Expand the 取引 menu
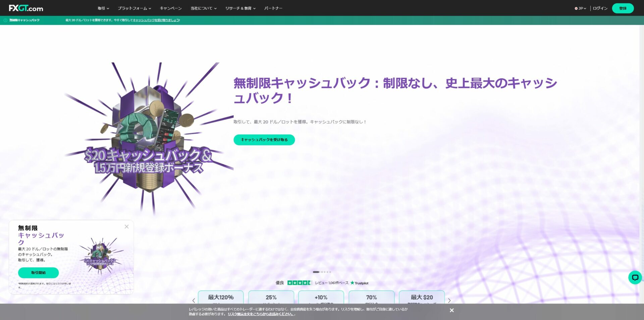Image resolution: width=644 pixels, height=320 pixels. click(x=103, y=8)
